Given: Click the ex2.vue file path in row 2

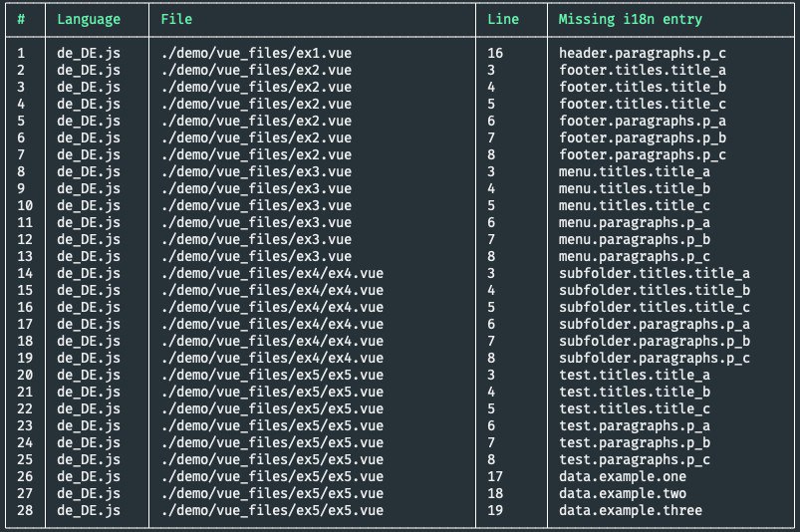Looking at the screenshot, I should pyautogui.click(x=256, y=70).
